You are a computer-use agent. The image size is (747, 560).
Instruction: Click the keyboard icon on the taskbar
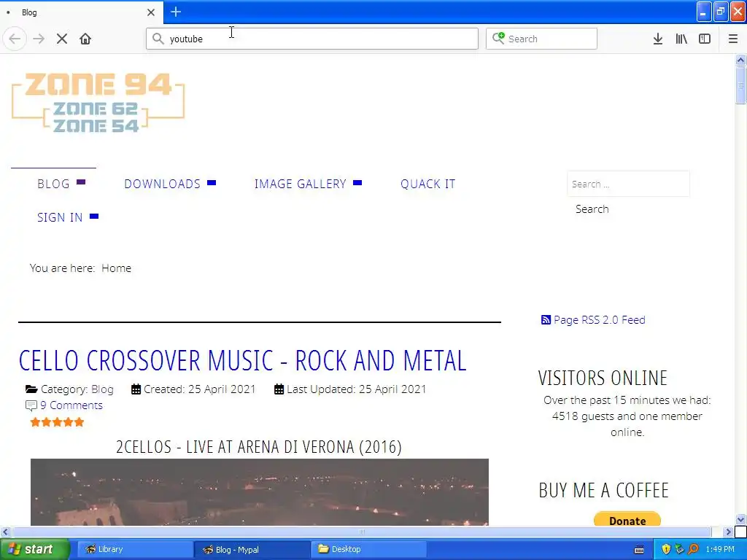tap(639, 550)
